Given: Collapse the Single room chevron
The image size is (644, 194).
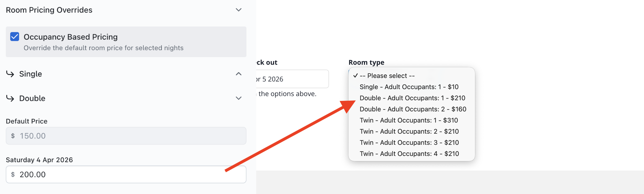Looking at the screenshot, I should tap(239, 74).
